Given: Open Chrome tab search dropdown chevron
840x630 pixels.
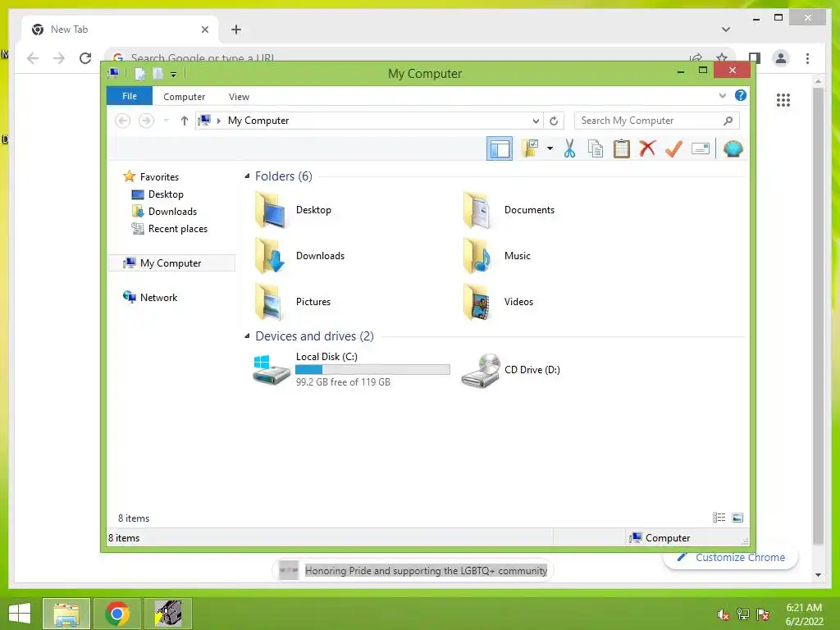Looking at the screenshot, I should pyautogui.click(x=725, y=30).
